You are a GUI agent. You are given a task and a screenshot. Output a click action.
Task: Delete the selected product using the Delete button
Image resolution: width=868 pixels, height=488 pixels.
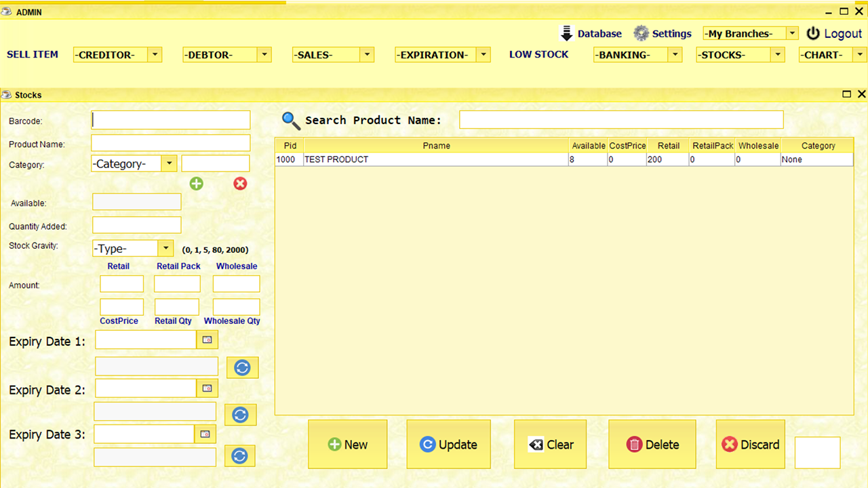click(652, 444)
